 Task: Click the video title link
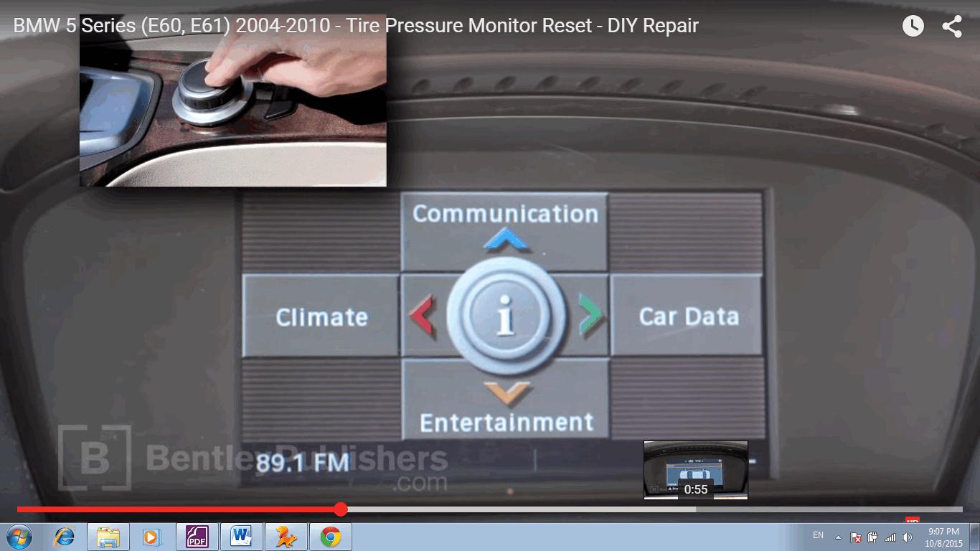pos(356,27)
